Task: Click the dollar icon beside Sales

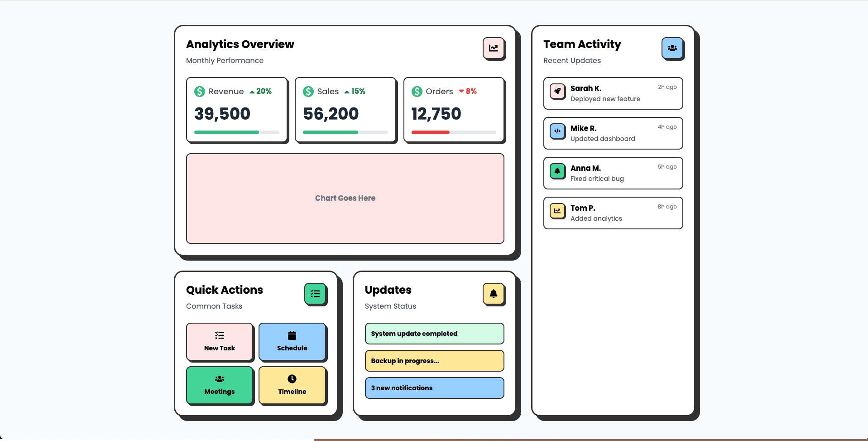Action: [308, 91]
